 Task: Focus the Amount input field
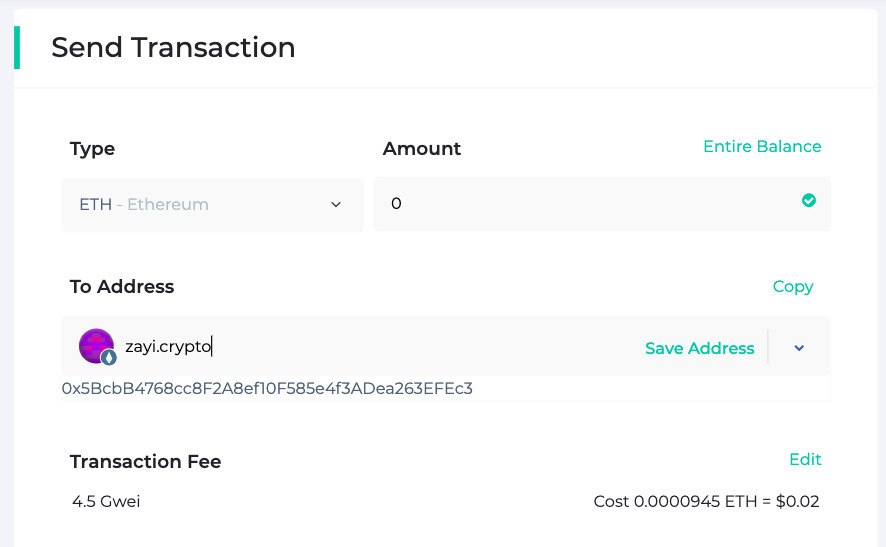tap(590, 204)
